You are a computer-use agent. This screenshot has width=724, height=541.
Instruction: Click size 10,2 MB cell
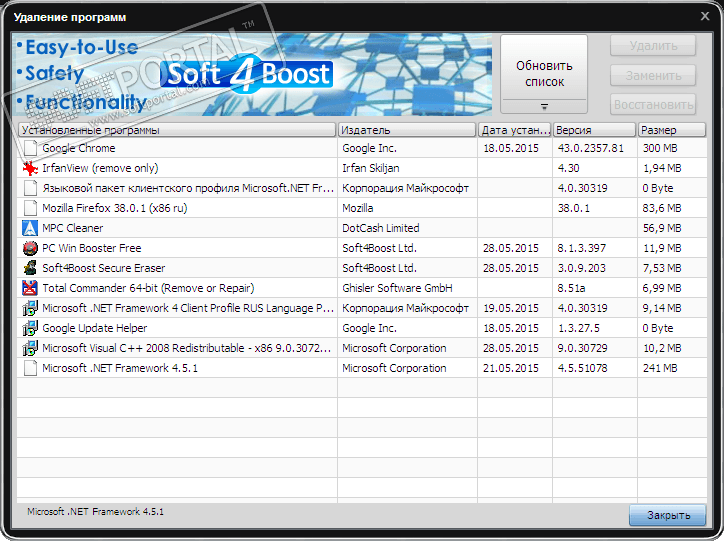tap(662, 348)
